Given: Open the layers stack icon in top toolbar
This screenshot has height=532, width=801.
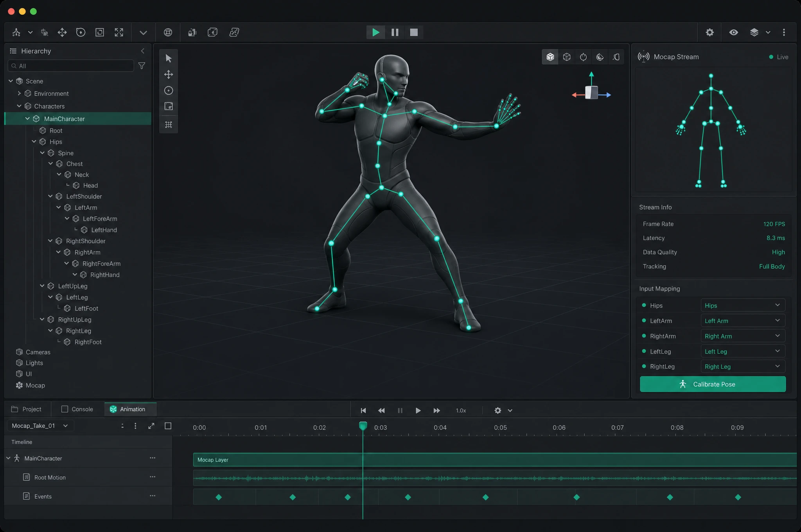Looking at the screenshot, I should pos(754,32).
